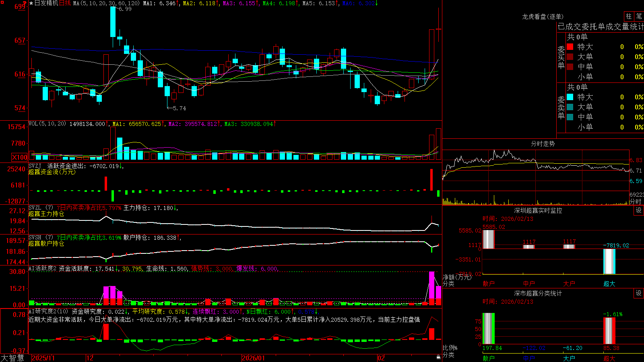Click the bright red 特大 buy-order swatch
The height and width of the screenshot is (362, 644).
[570, 47]
